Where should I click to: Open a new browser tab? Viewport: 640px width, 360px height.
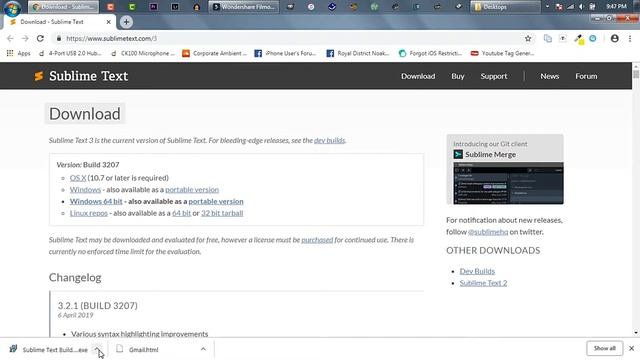click(126, 22)
